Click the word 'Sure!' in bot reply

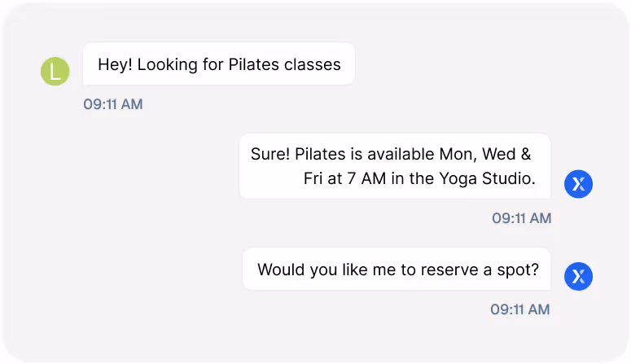270,154
